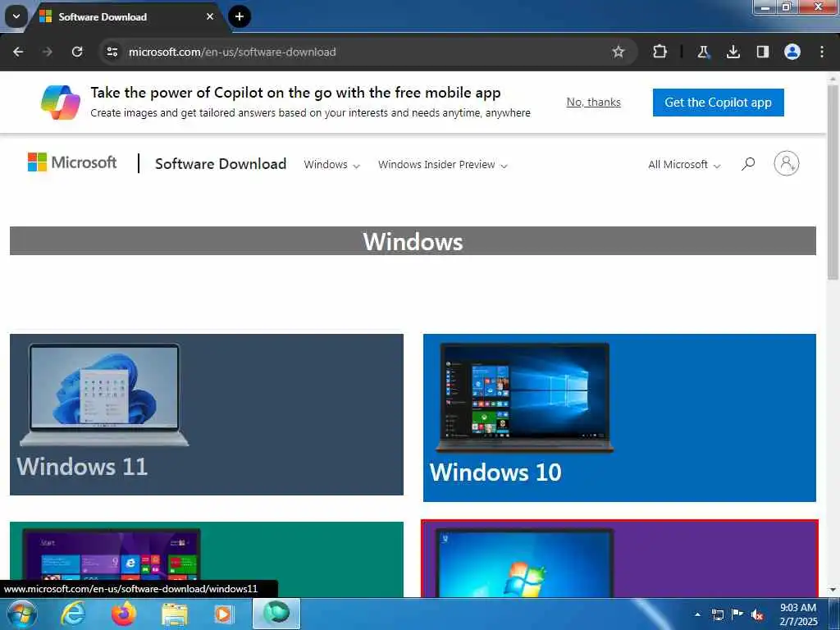Open the Chrome profile avatar

(792, 52)
